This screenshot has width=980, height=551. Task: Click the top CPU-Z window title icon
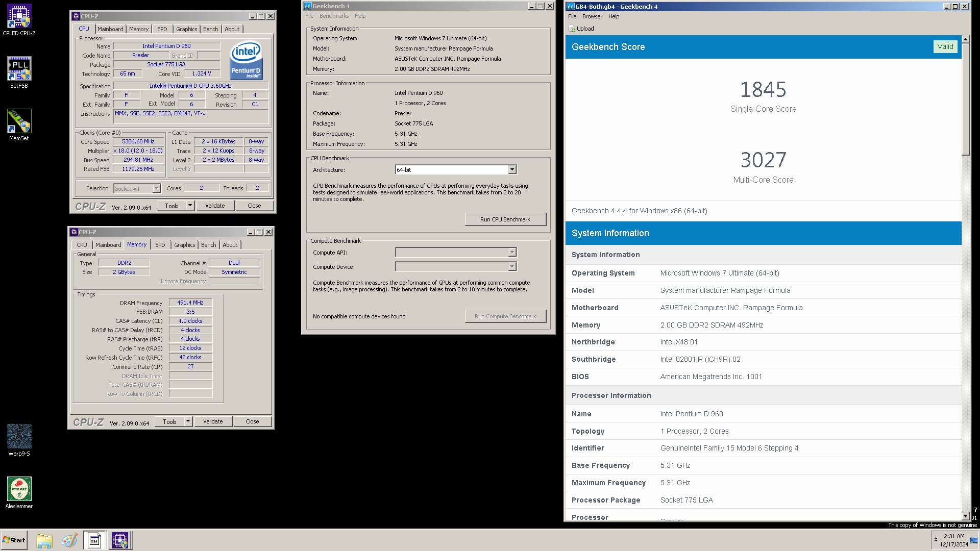coord(76,16)
